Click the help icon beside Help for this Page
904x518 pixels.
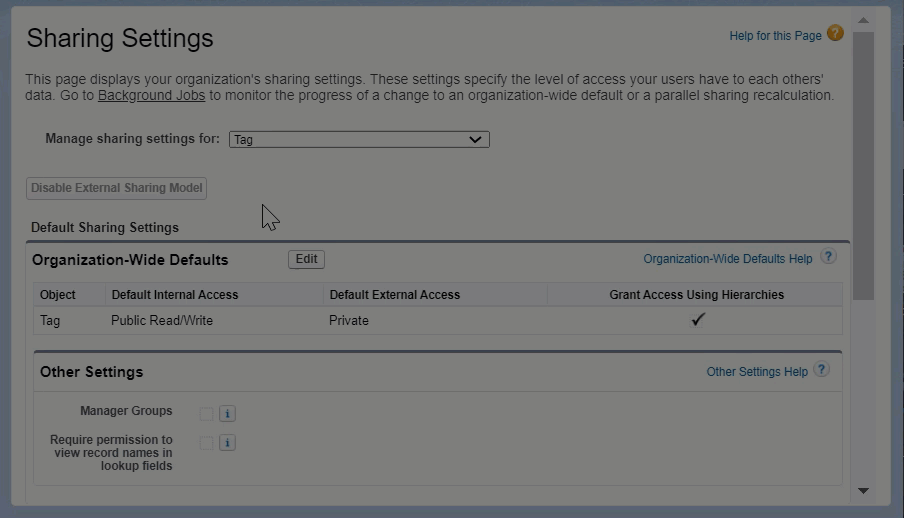pyautogui.click(x=835, y=34)
